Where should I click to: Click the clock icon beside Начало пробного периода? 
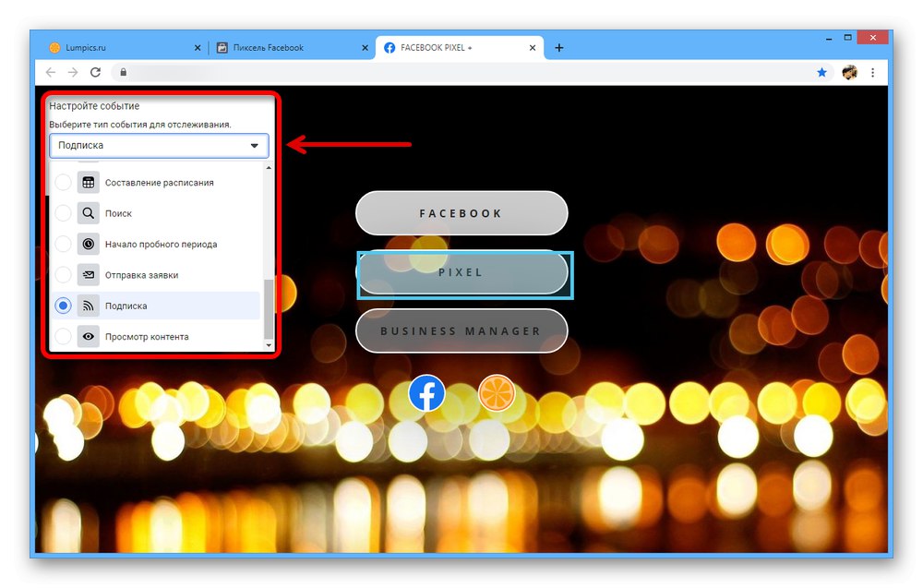click(x=89, y=244)
